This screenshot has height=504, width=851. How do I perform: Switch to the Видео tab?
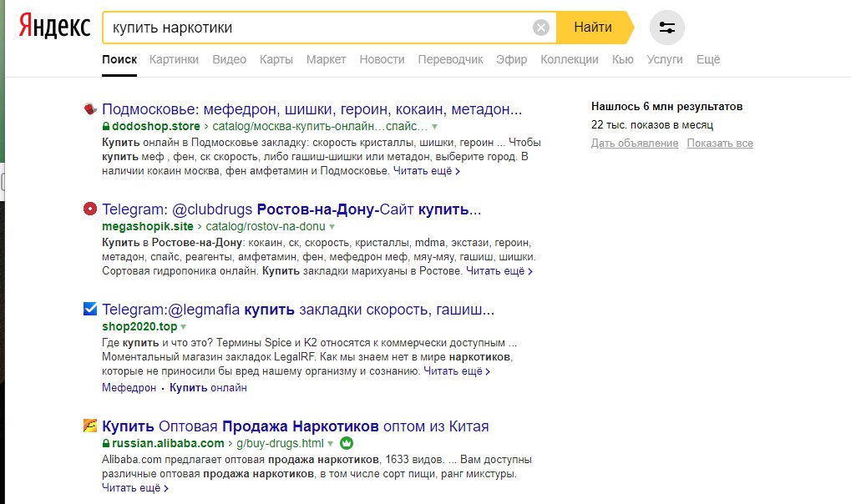click(229, 60)
